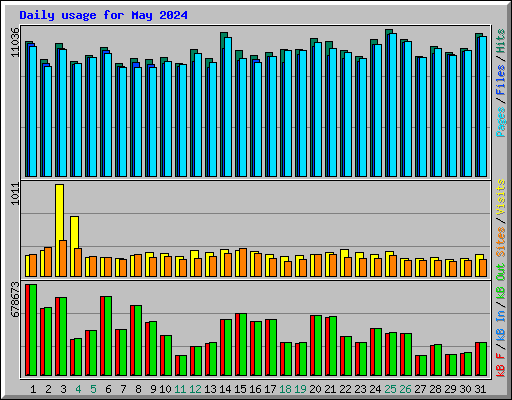Click the day 4 weekend label

pyautogui.click(x=78, y=389)
